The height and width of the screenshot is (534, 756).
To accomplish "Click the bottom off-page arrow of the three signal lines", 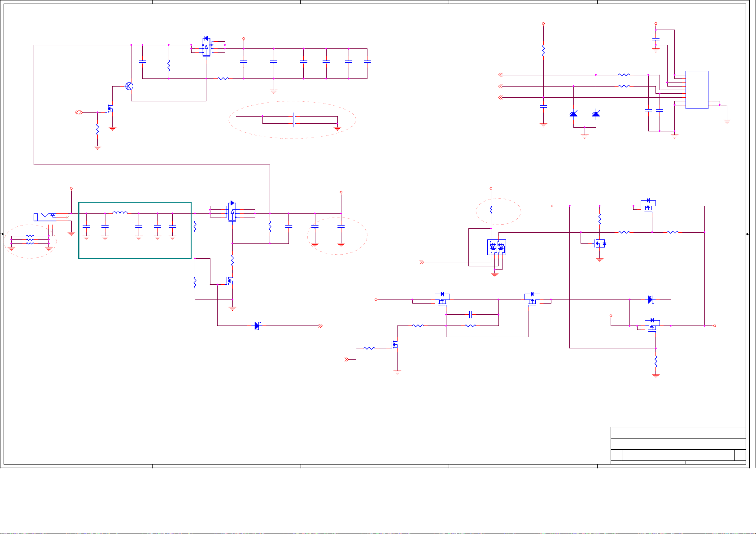I will [x=501, y=97].
